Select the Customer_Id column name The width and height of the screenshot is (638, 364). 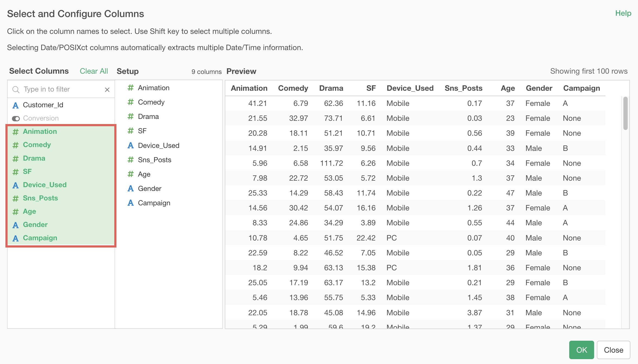pos(43,105)
